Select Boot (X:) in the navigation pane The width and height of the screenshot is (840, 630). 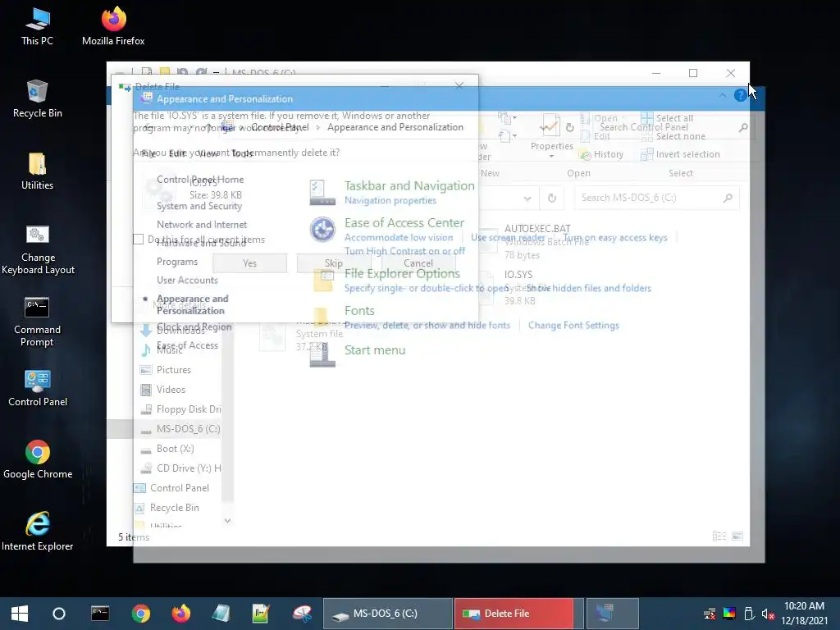coord(176,449)
